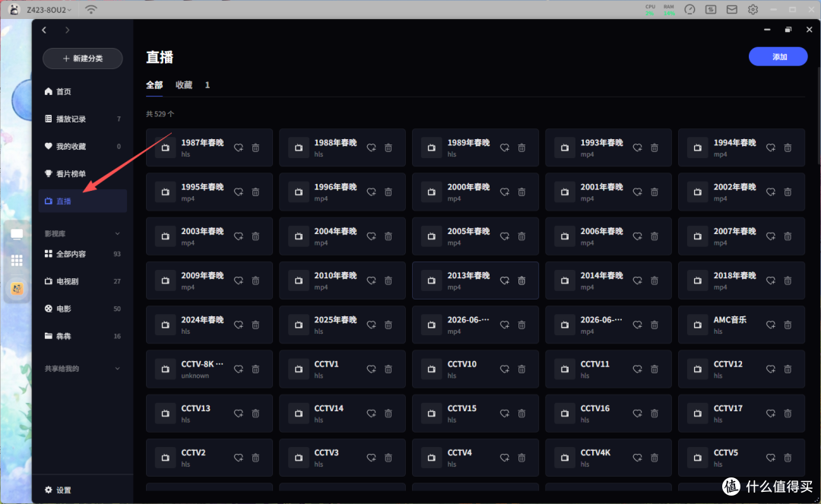This screenshot has height=504, width=821.
Task: Open 看片榜单 in the sidebar
Action: click(83, 174)
